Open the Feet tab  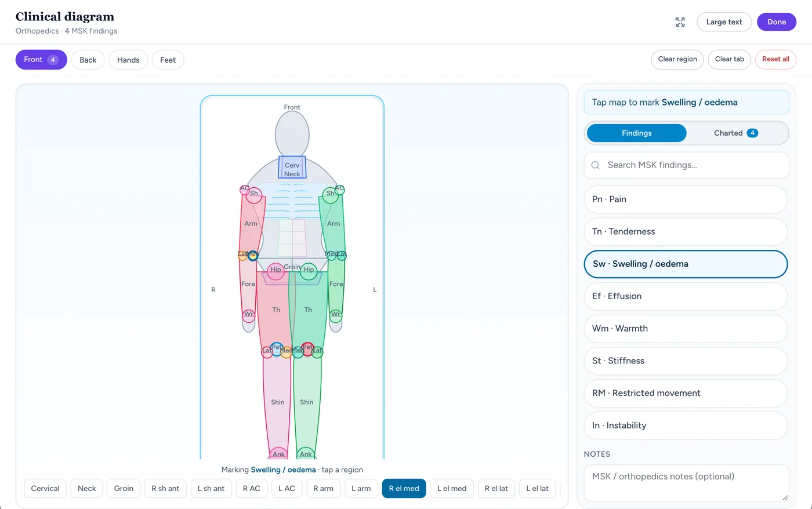168,60
